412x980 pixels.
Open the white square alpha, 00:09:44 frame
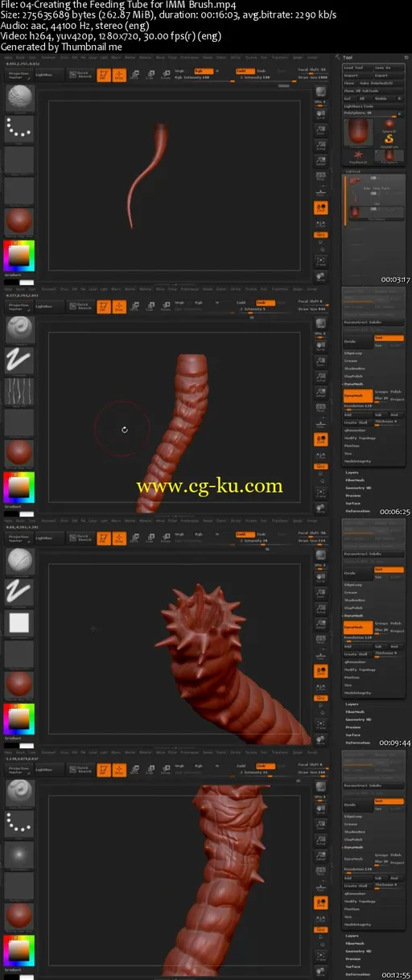coord(19,623)
